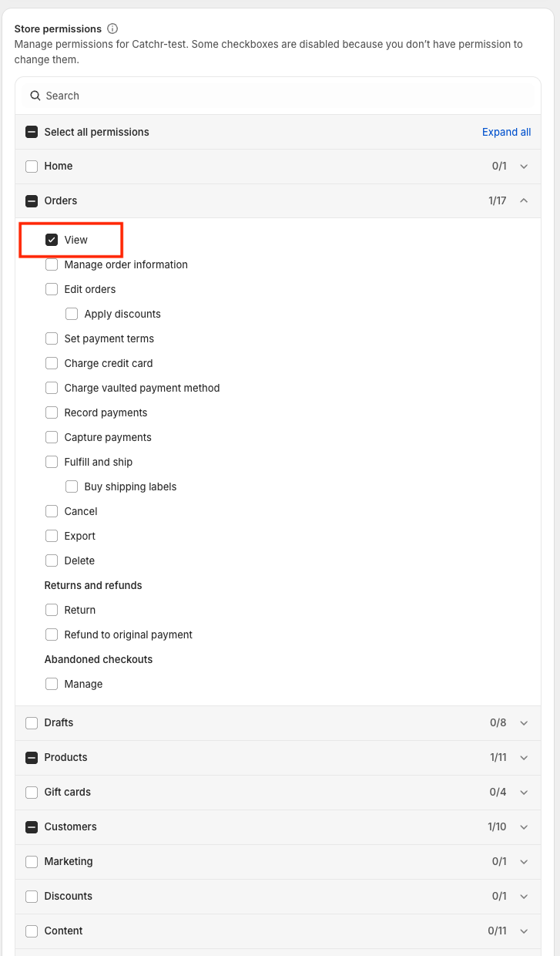The image size is (560, 956).
Task: Expand the Drafts permissions chevron
Action: click(524, 722)
